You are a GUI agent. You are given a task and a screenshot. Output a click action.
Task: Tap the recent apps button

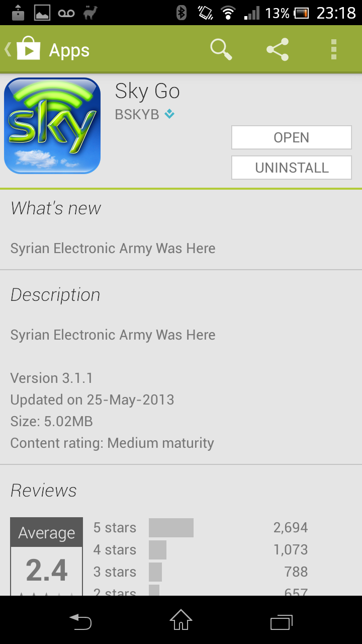(x=282, y=622)
